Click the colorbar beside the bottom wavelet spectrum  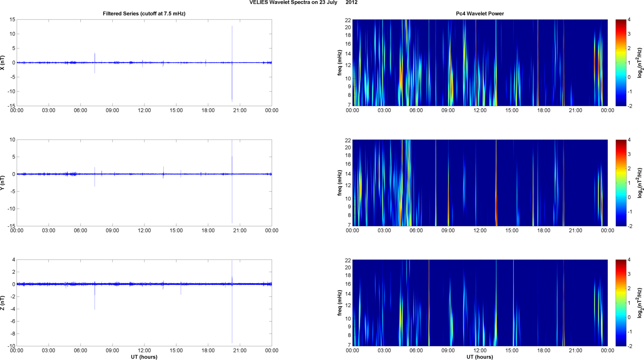point(620,303)
